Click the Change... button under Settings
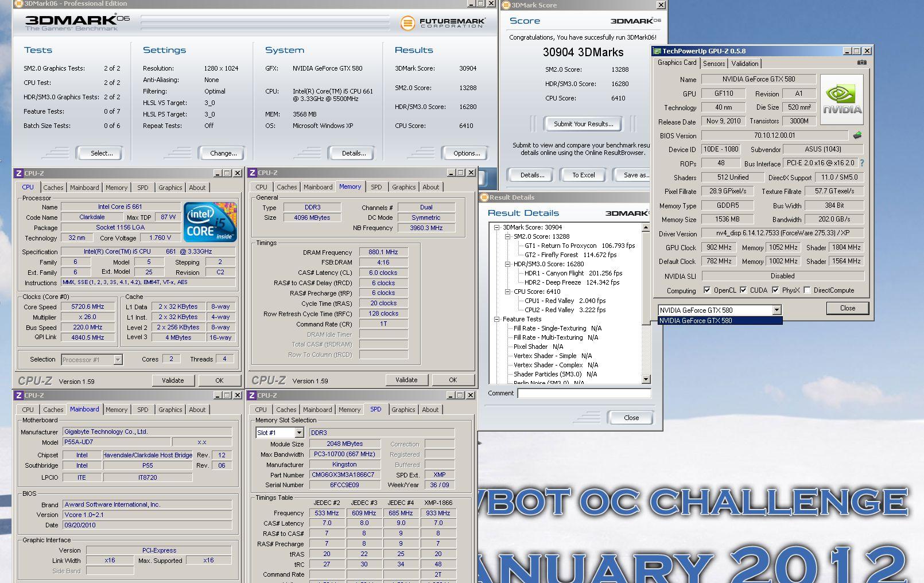 pyautogui.click(x=223, y=153)
